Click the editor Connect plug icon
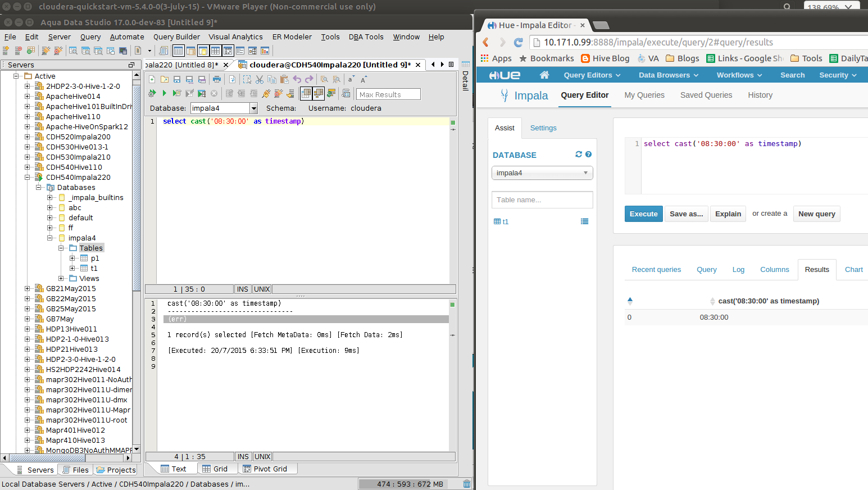 (266, 93)
